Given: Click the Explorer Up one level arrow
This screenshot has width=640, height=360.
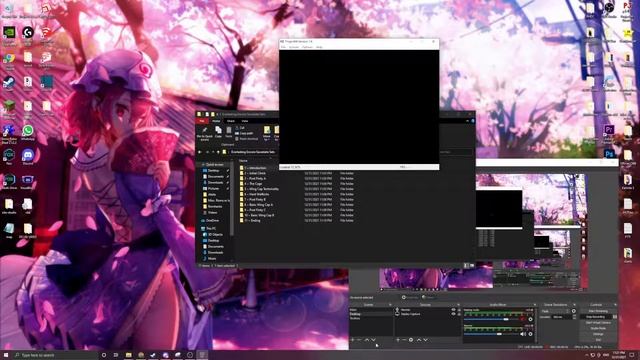Looking at the screenshot, I should point(218,152).
